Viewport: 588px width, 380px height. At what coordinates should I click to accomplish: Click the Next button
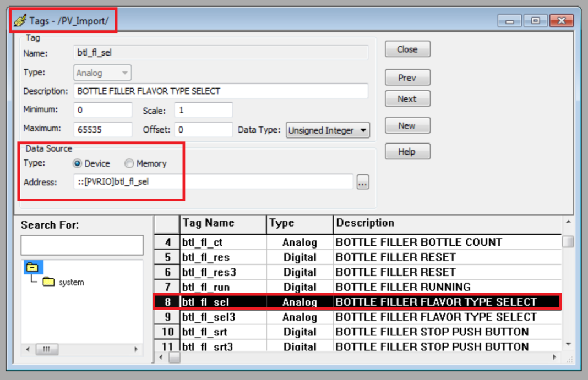click(x=407, y=98)
